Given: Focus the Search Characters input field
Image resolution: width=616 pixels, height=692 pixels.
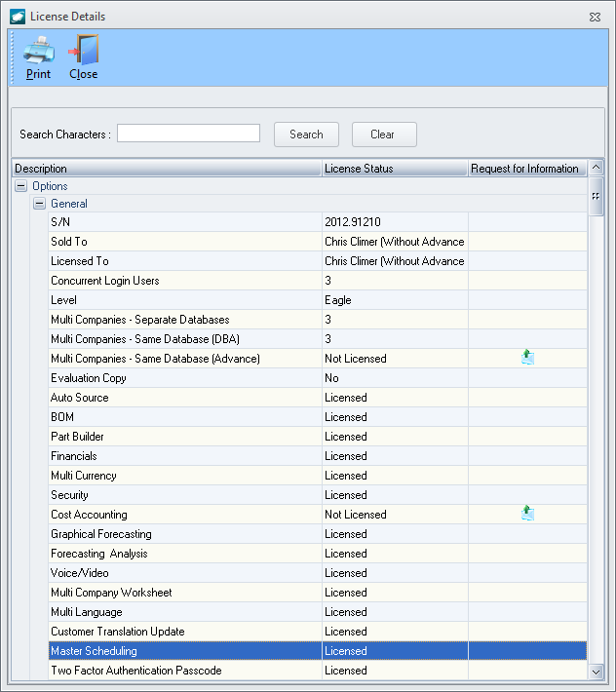Looking at the screenshot, I should 188,134.
